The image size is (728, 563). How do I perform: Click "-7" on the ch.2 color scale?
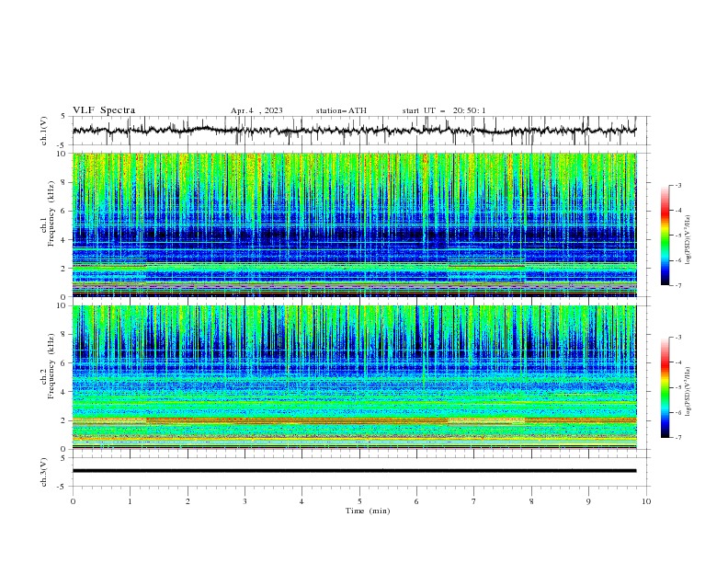(x=678, y=437)
